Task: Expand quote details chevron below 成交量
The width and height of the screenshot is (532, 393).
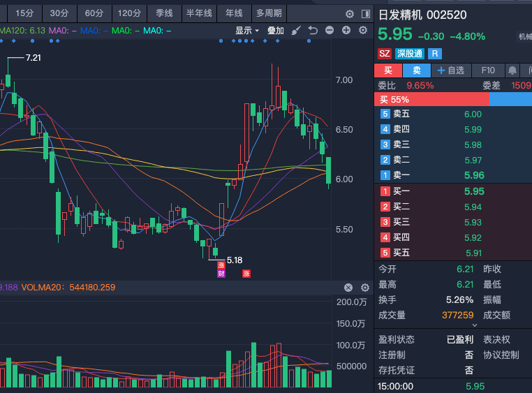Action: click(475, 325)
